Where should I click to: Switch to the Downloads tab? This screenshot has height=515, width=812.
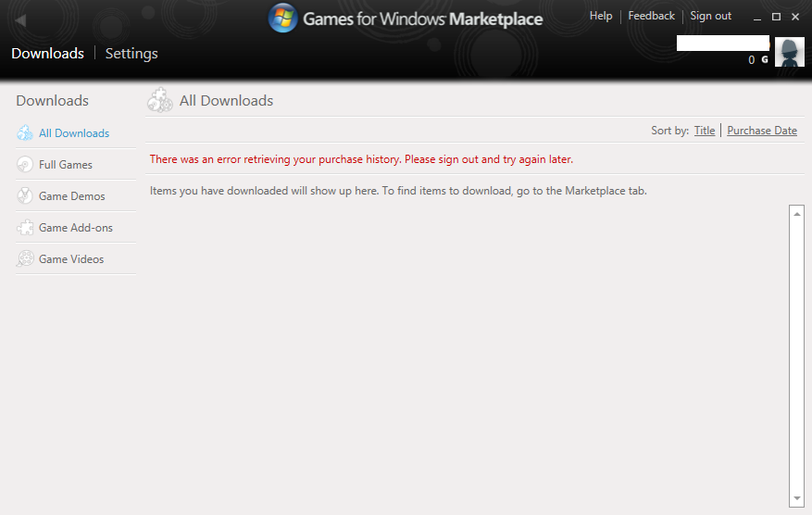[47, 54]
